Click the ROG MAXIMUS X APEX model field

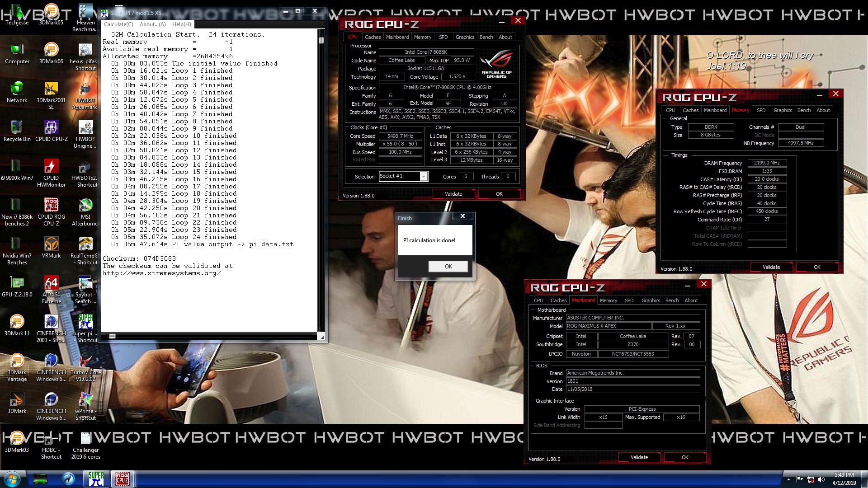click(609, 326)
